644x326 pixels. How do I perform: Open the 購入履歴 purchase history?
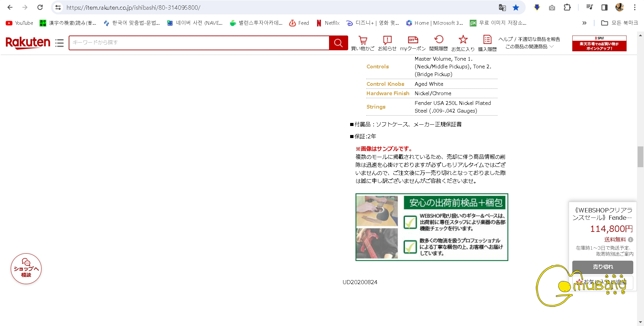(487, 44)
